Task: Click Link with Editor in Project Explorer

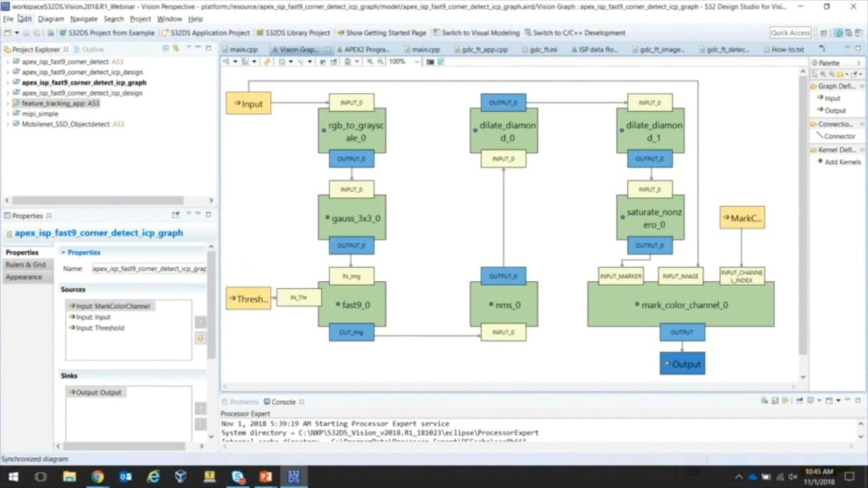Action: (x=176, y=49)
